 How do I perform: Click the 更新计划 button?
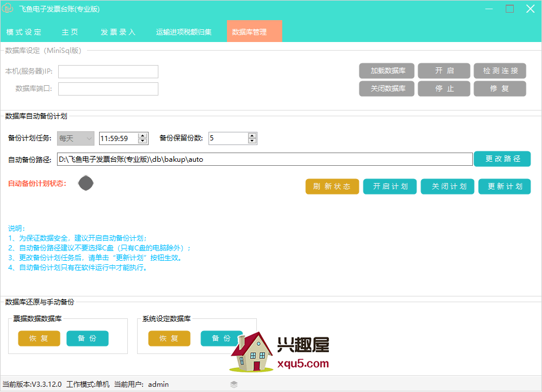pos(505,187)
